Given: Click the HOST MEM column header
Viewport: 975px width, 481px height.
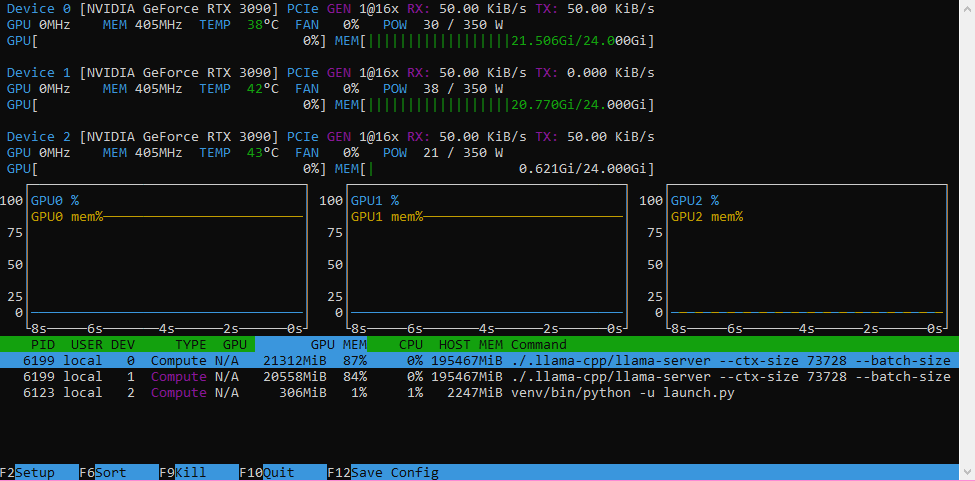Looking at the screenshot, I should (x=471, y=344).
